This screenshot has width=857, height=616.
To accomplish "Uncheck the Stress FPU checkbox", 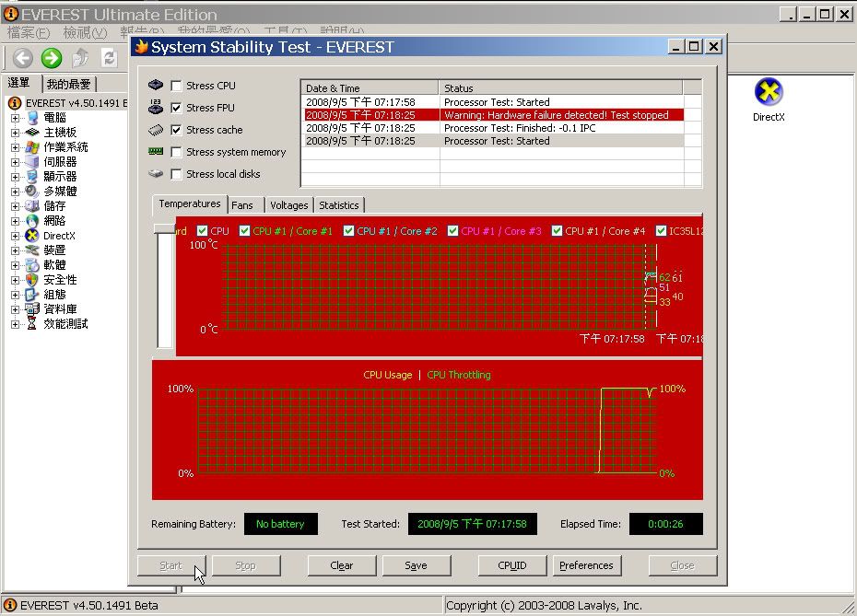I will (x=176, y=108).
